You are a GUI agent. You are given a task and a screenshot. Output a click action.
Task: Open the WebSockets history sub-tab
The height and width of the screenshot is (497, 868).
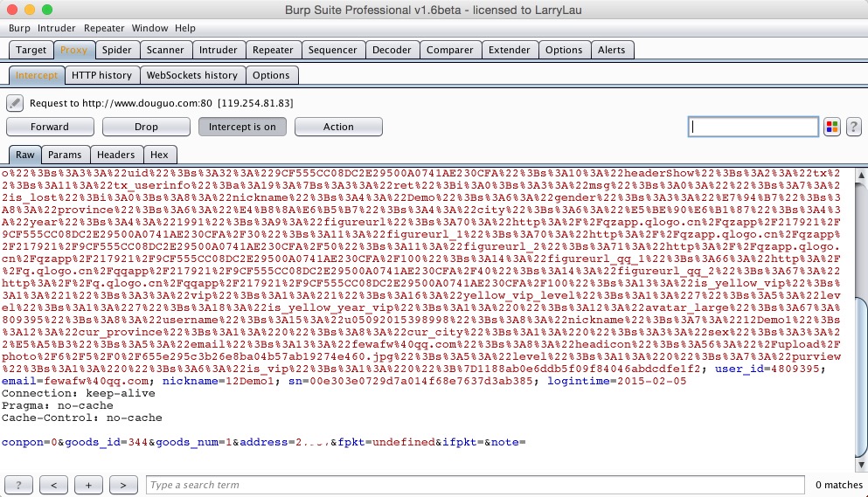[192, 75]
